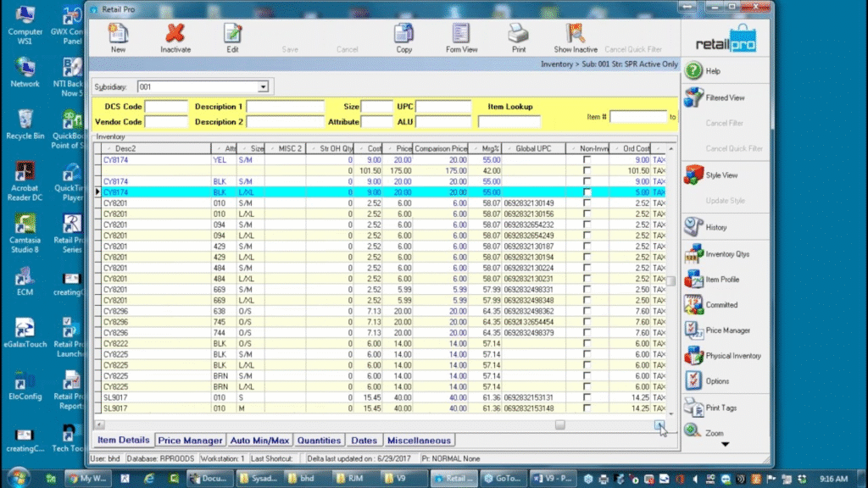Check Non-Inventory box for highlighted BLK L/XL row
This screenshot has width=868, height=488.
[587, 192]
